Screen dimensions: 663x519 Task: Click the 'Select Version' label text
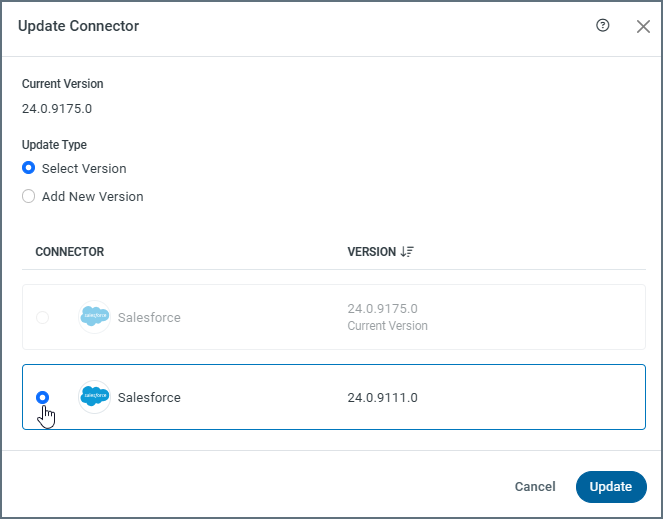click(x=84, y=168)
